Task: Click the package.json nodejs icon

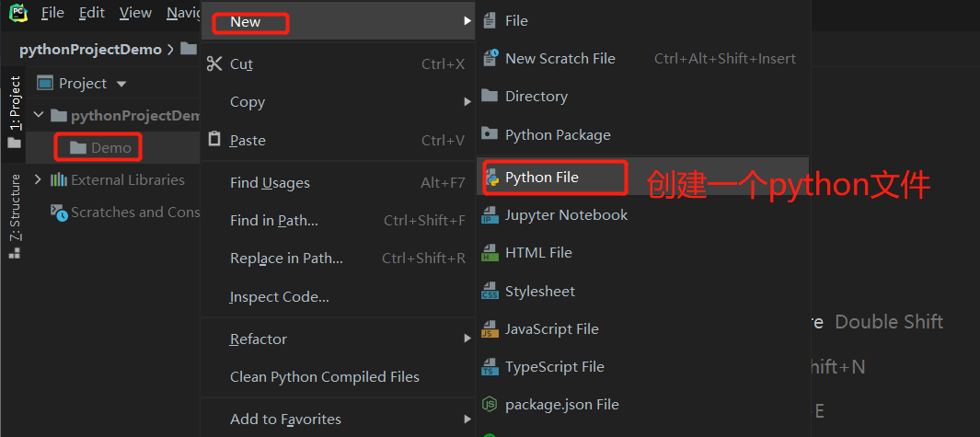Action: (490, 405)
